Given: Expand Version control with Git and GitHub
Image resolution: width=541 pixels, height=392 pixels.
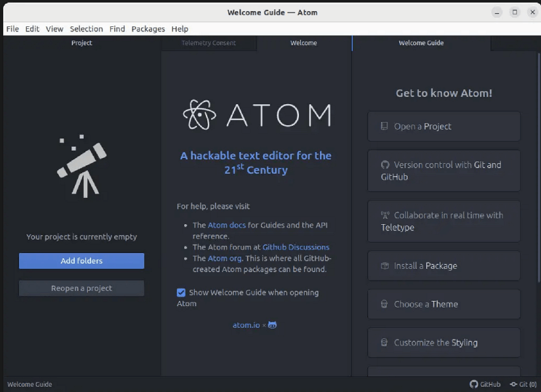Looking at the screenshot, I should click(444, 170).
